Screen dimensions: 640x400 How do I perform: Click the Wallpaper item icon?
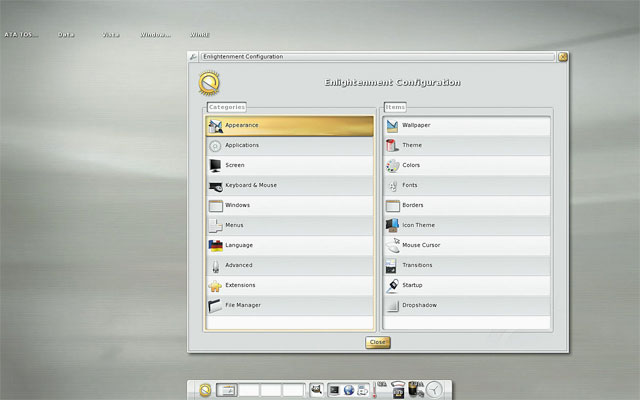pyautogui.click(x=392, y=126)
